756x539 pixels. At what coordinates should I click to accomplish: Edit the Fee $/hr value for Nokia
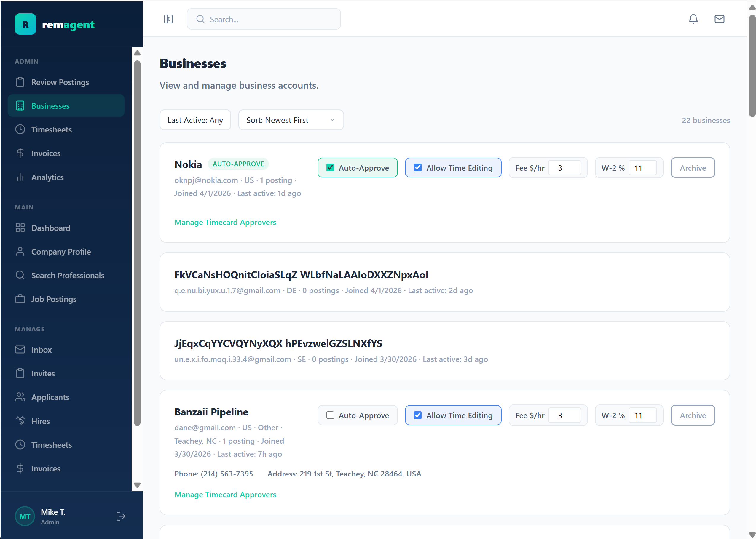[565, 168]
